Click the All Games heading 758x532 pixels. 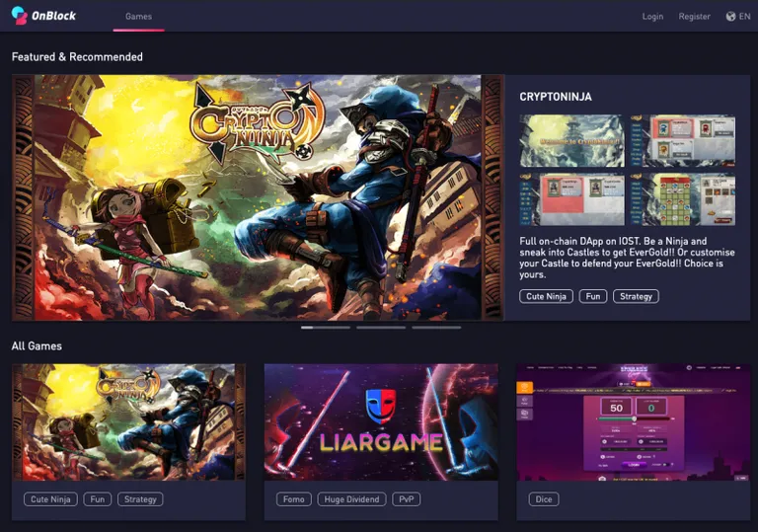(37, 346)
